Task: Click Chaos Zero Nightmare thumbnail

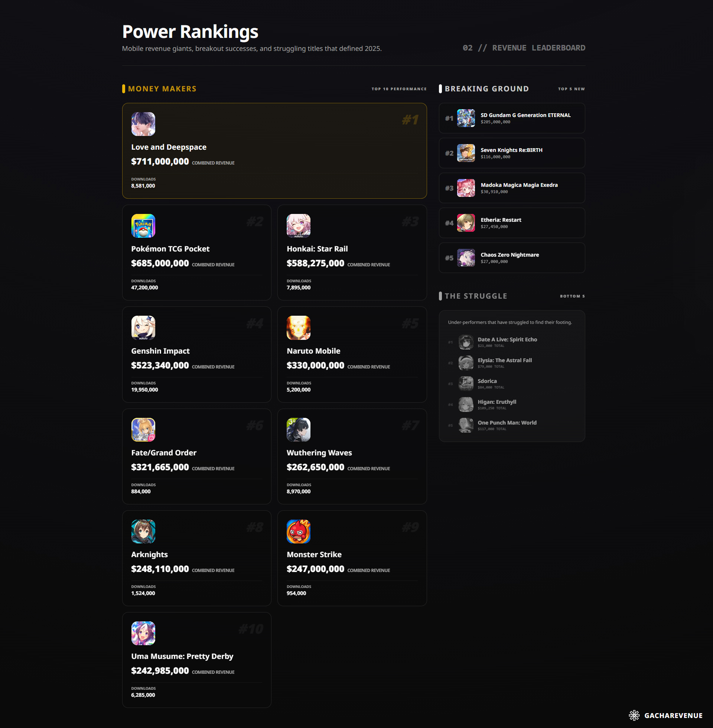Action: (466, 258)
